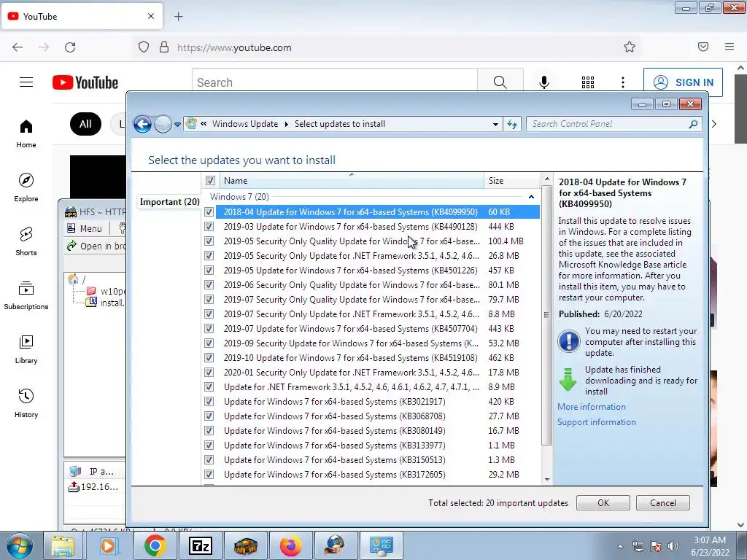The height and width of the screenshot is (560, 747).
Task: Refresh the Control Panel address bar
Action: point(512,124)
